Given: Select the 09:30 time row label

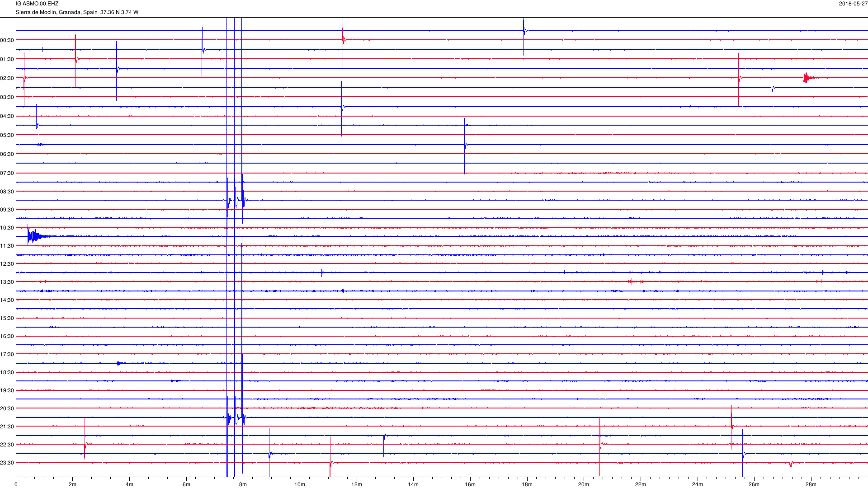Looking at the screenshot, I should point(7,210).
